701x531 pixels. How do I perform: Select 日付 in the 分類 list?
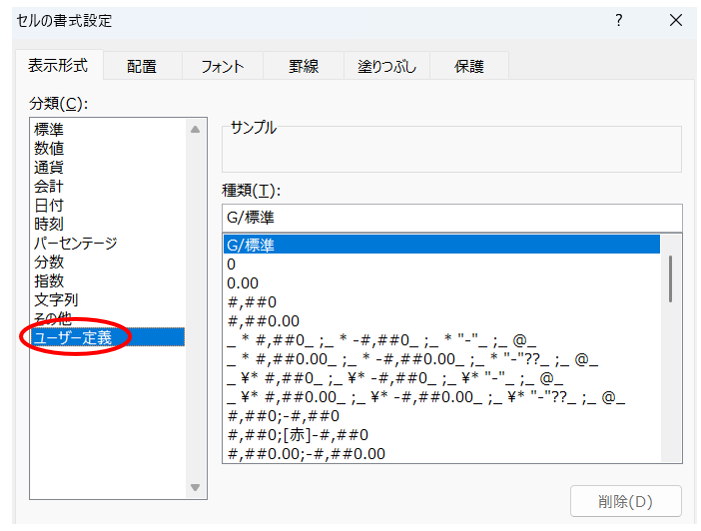(49, 205)
